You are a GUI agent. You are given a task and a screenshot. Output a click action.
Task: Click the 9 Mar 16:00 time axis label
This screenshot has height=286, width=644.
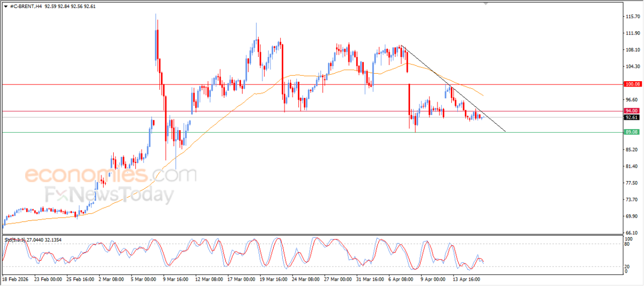(x=176, y=280)
